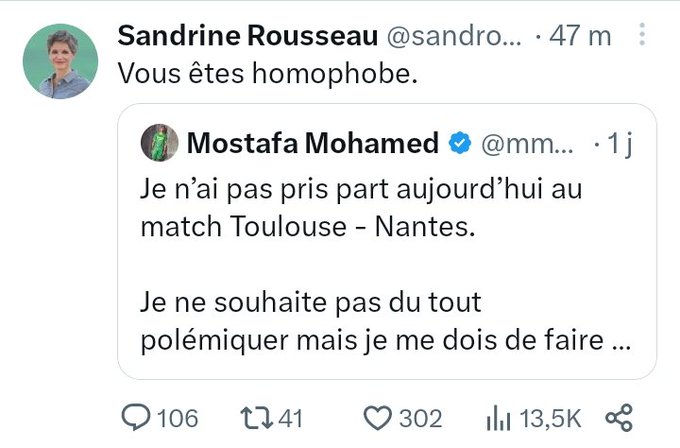Open Sandrine Rousseau's profile by name
Viewport: 680px width, 448px height.
tap(248, 36)
